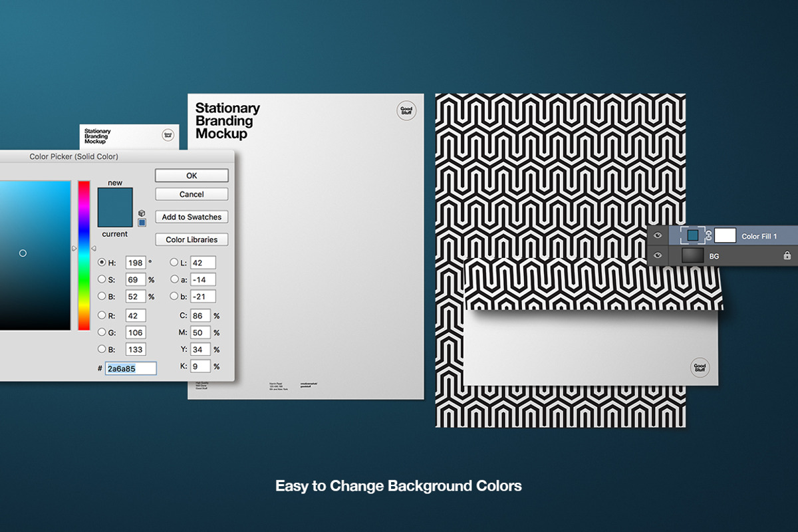Click the K black field showing 9
The image size is (798, 532).
pos(201,366)
